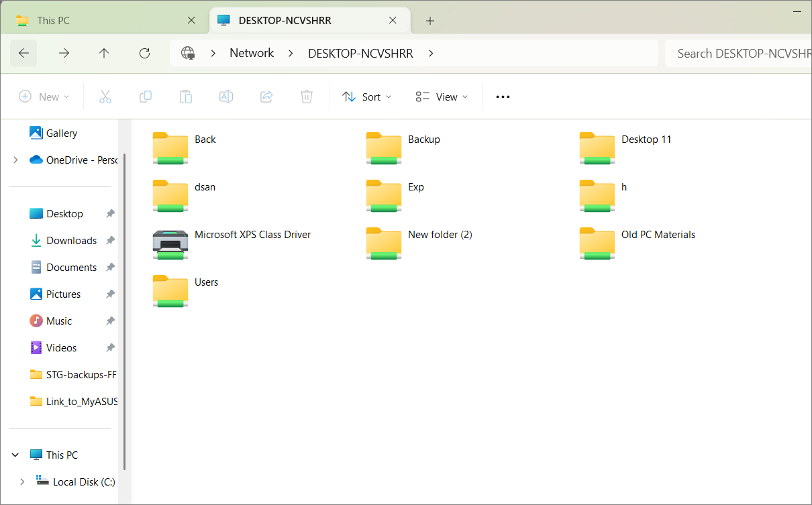Open a new File Explorer tab
The height and width of the screenshot is (505, 812).
[x=429, y=20]
